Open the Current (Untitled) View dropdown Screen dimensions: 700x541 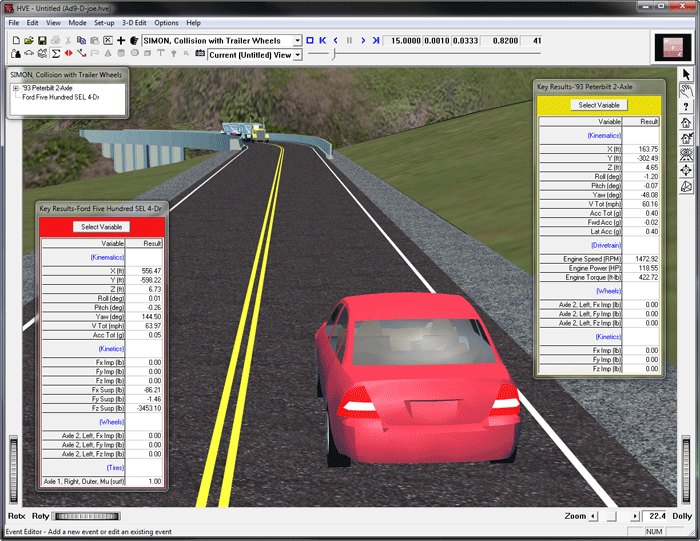click(297, 55)
